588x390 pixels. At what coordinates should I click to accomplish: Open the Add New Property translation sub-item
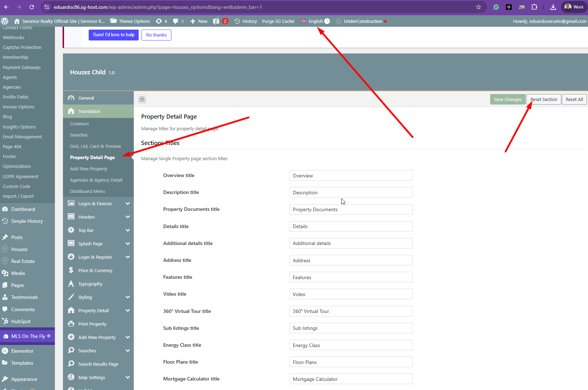coord(89,169)
